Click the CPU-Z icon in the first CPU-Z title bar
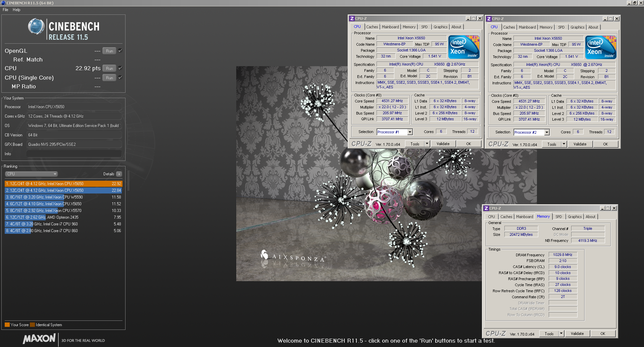The height and width of the screenshot is (347, 644). coord(352,18)
